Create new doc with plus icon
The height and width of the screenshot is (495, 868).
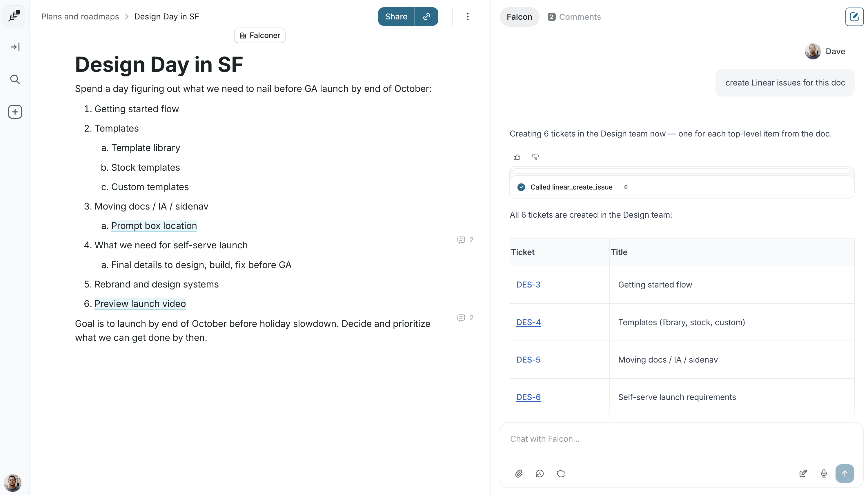[x=15, y=112]
